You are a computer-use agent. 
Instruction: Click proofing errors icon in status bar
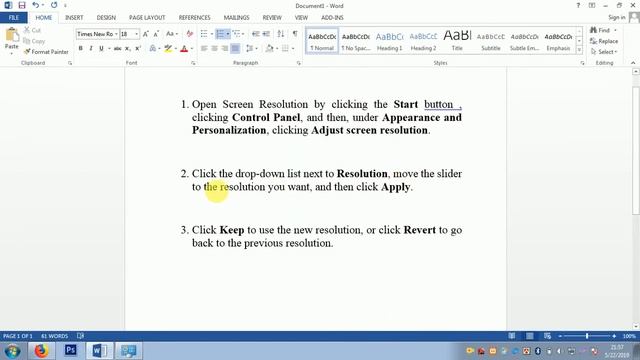[x=80, y=336]
